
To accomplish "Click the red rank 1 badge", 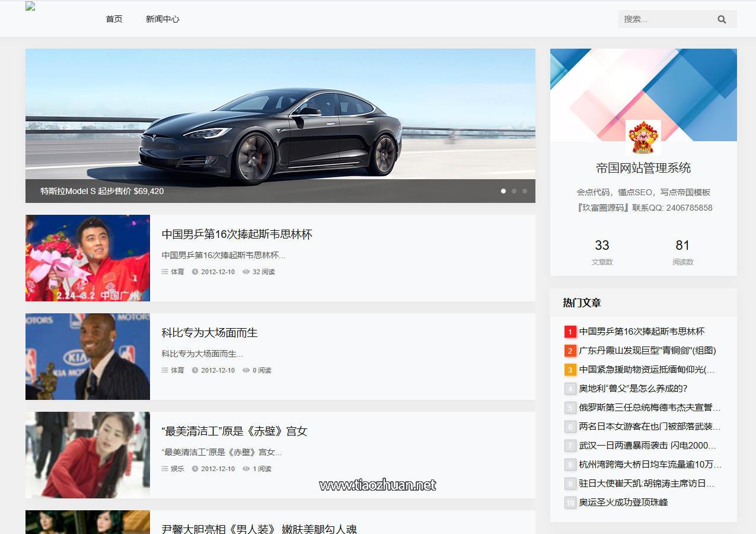I will click(570, 332).
